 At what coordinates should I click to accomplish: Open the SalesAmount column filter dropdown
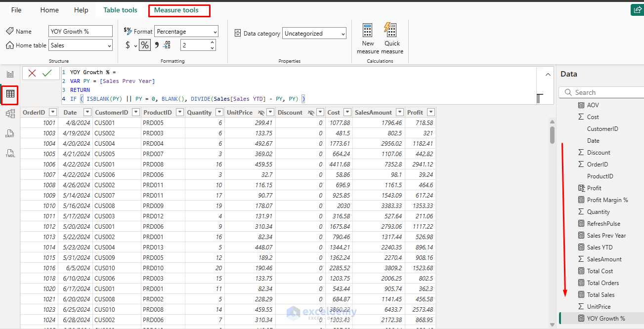click(399, 113)
